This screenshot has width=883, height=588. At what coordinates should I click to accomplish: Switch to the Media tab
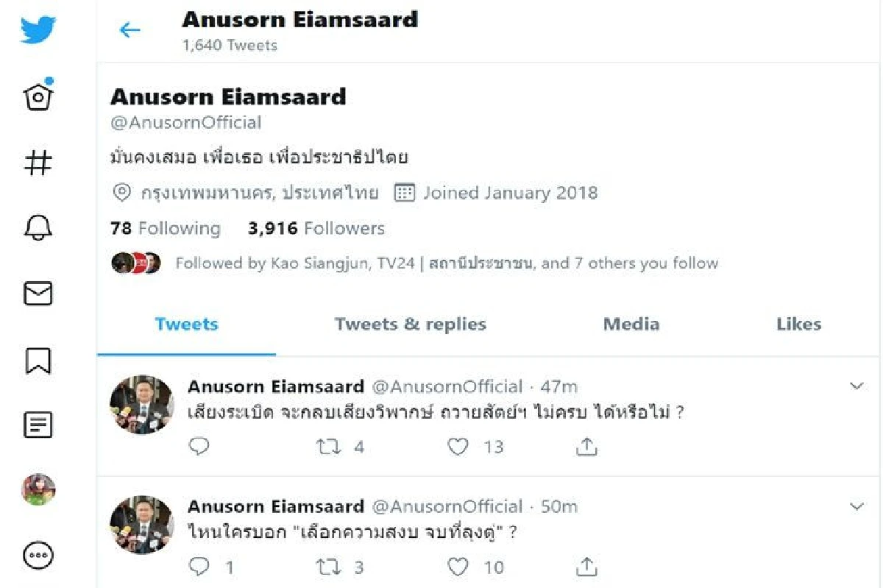click(631, 325)
